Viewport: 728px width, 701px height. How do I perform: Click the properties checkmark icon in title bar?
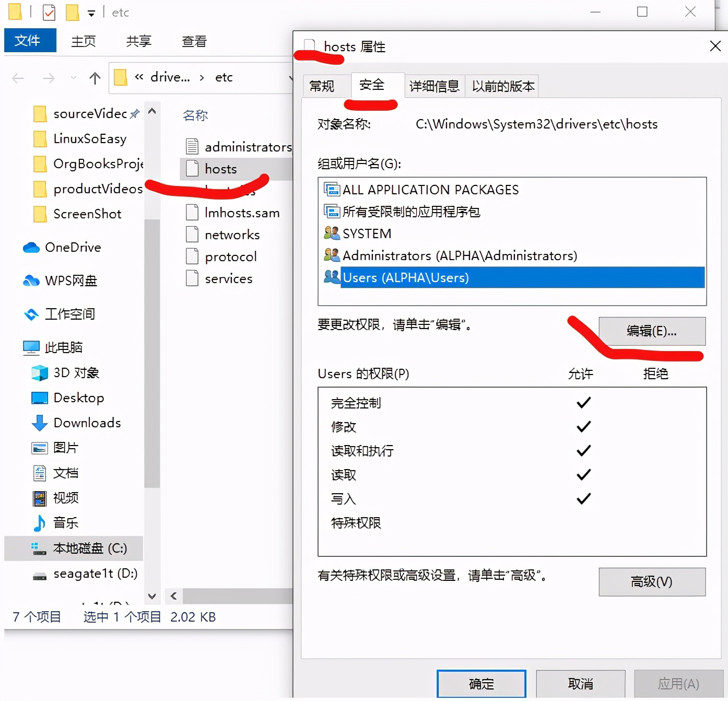(49, 12)
